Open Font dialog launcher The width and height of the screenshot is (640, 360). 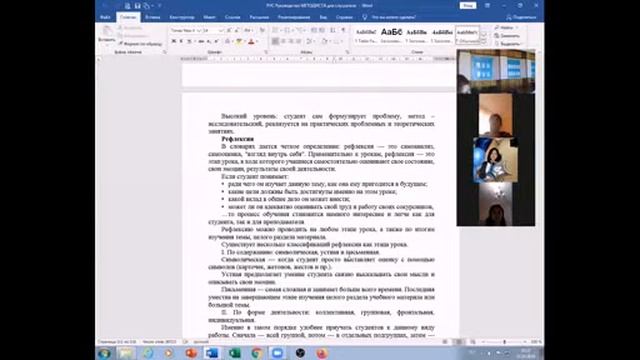(x=266, y=52)
